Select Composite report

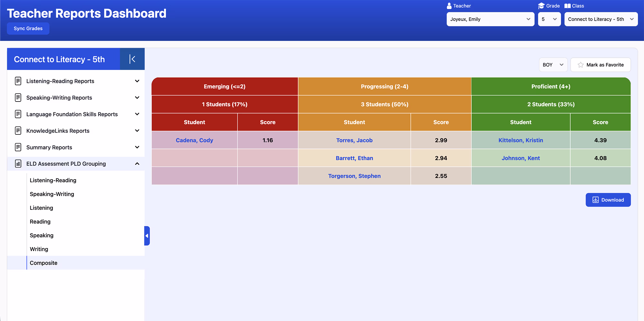click(x=43, y=263)
